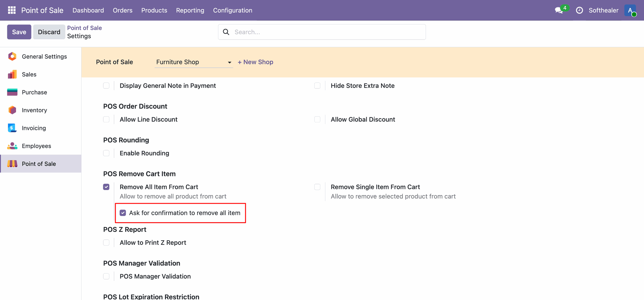Click the Softhealer company name
This screenshot has height=300, width=644.
(x=603, y=10)
